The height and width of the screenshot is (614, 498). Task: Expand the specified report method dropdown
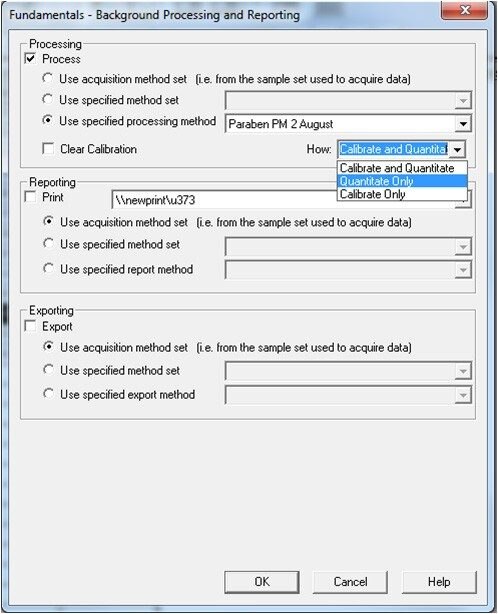[463, 270]
